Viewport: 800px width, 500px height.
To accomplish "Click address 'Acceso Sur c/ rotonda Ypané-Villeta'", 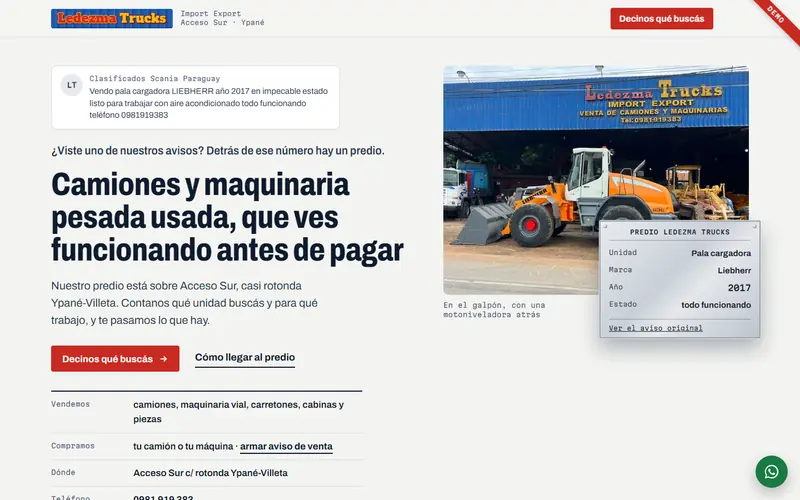I will pos(210,473).
